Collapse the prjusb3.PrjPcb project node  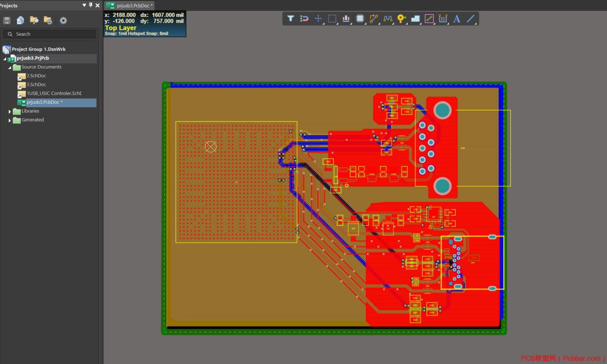5,59
